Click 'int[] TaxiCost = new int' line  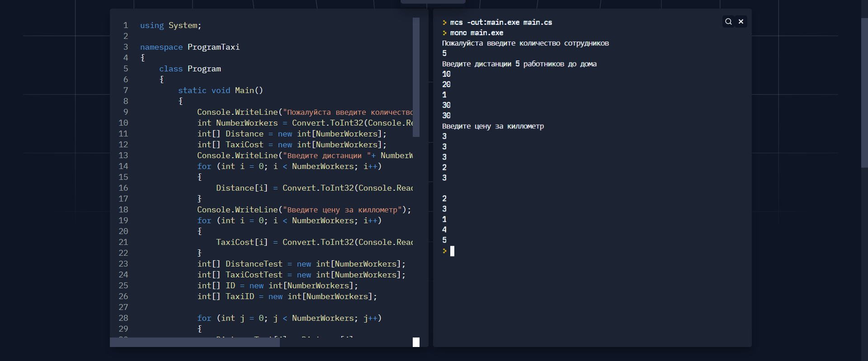pos(292,145)
